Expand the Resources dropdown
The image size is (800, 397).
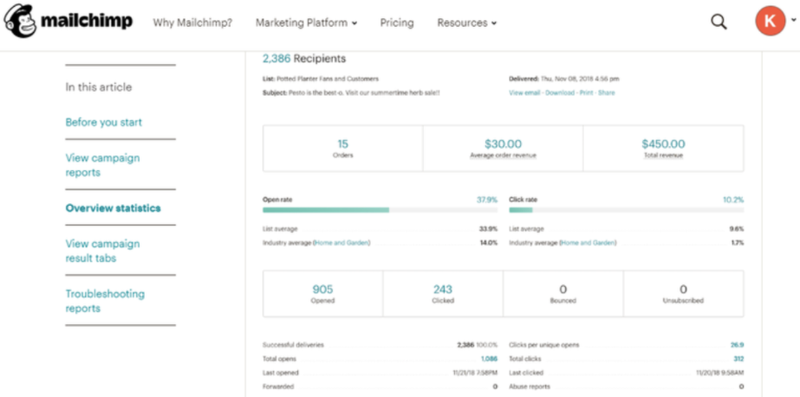point(467,23)
